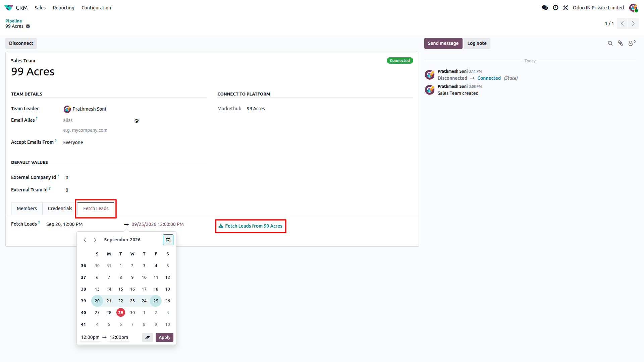The image size is (644, 362).
Task: Select September 25 in calendar
Action: [x=156, y=301]
